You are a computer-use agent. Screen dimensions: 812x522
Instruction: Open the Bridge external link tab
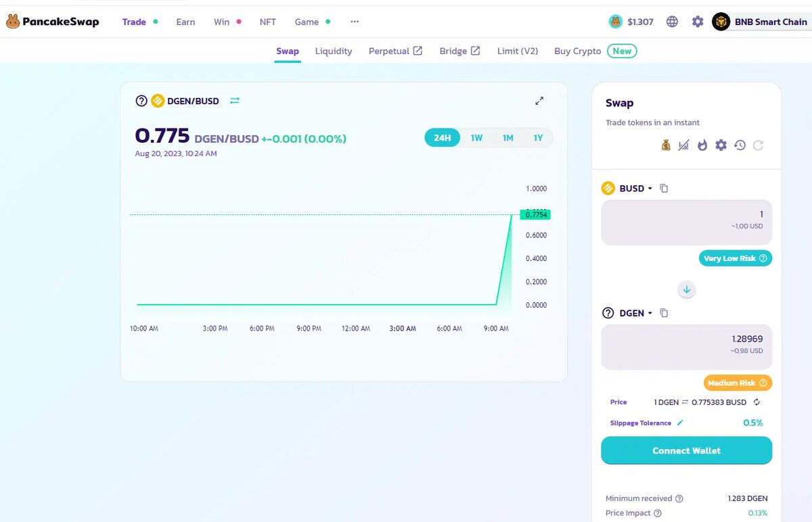(459, 51)
